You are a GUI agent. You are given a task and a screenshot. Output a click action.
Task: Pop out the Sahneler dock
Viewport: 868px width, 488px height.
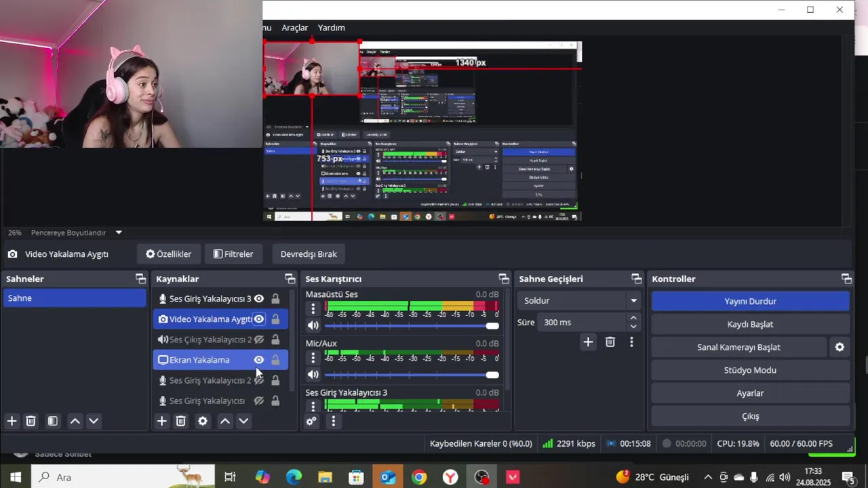click(x=140, y=279)
